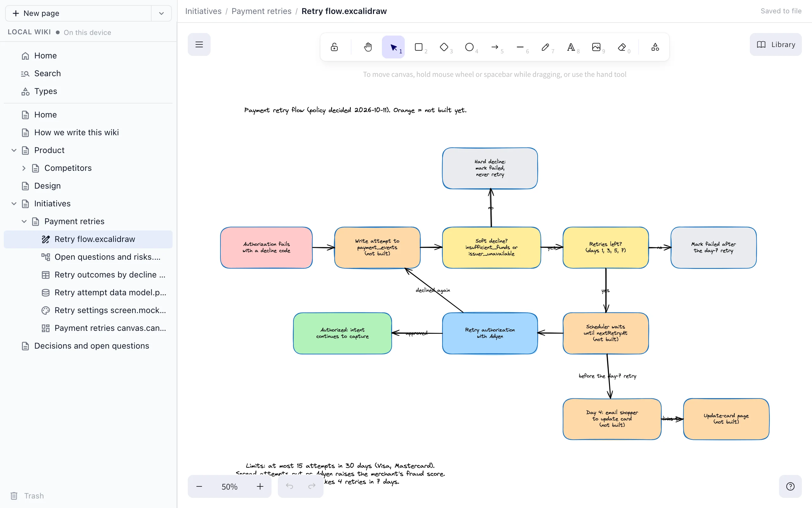812x508 pixels.
Task: Open Types in the sidebar
Action: pos(88,91)
